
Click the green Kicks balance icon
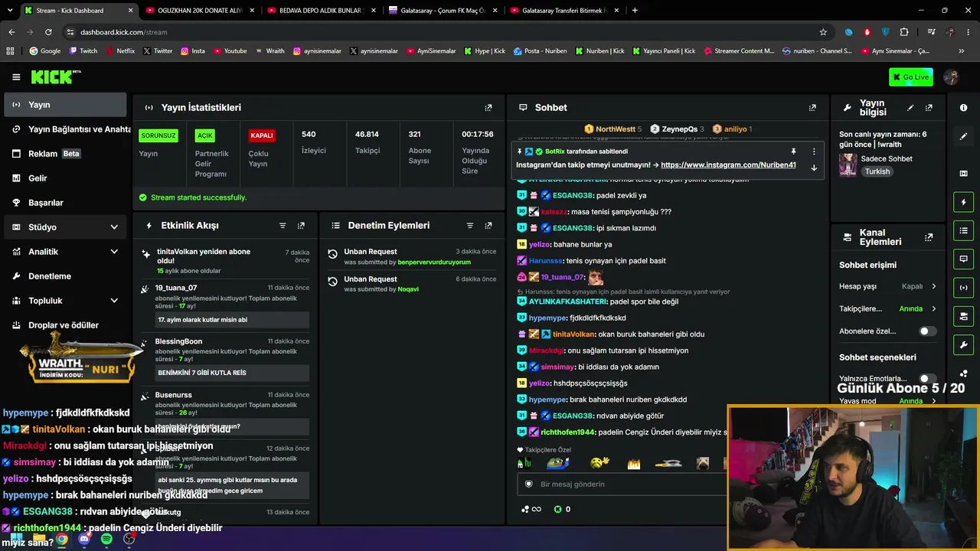click(557, 509)
